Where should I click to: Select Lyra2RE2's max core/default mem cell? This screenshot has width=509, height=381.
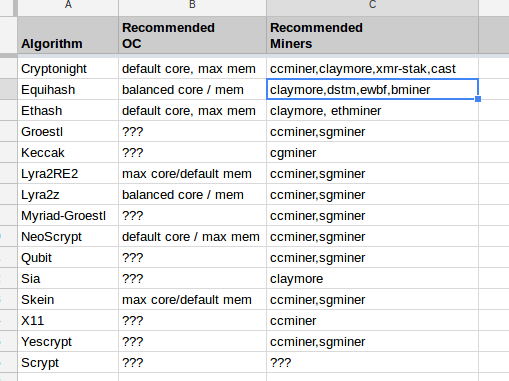(x=192, y=173)
